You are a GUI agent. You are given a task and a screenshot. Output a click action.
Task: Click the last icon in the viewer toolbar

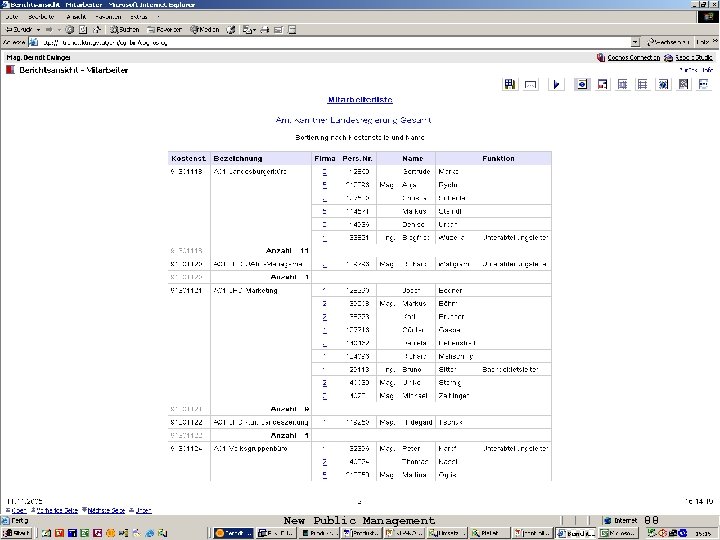coord(703,84)
